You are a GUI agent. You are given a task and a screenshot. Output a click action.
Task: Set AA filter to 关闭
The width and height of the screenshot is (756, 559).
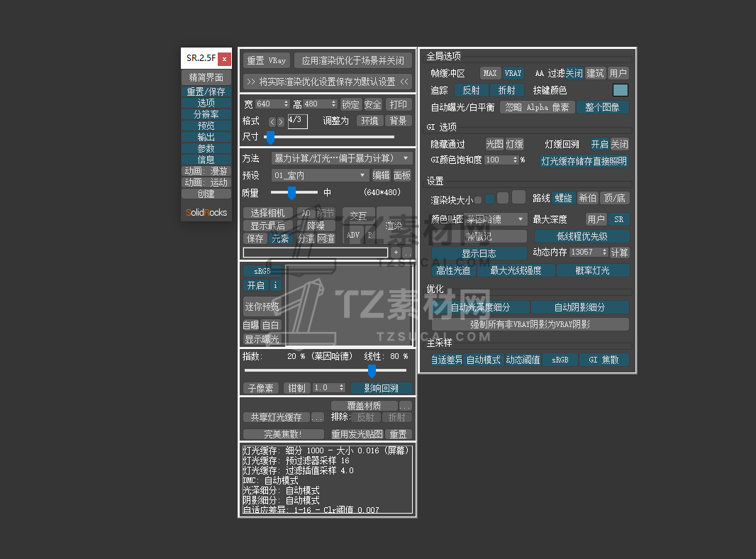574,73
